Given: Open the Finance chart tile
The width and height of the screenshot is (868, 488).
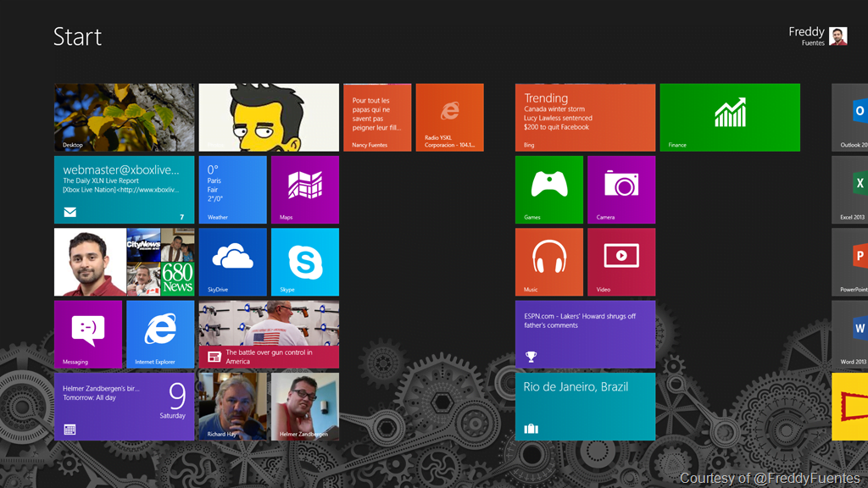Looking at the screenshot, I should [729, 117].
